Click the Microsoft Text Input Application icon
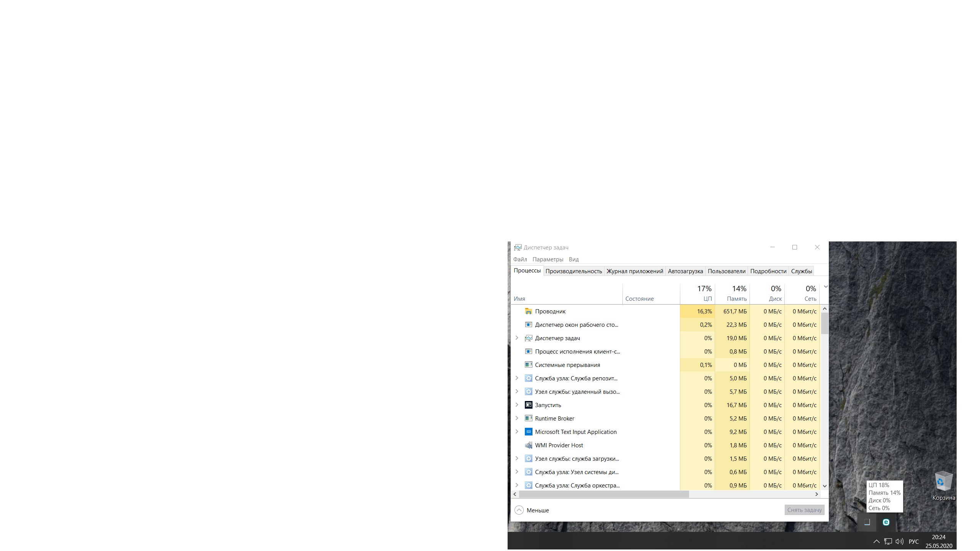This screenshot has width=980, height=551. pos(529,432)
